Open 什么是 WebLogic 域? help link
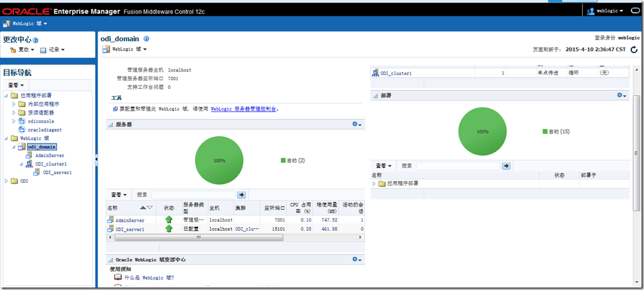The image size is (644, 290). (x=149, y=277)
